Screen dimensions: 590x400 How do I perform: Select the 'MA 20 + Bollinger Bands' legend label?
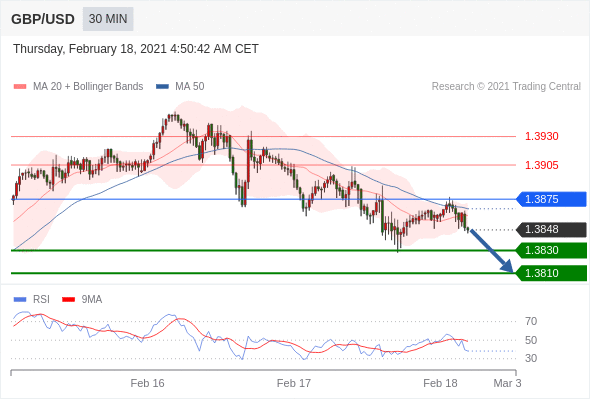(x=88, y=87)
